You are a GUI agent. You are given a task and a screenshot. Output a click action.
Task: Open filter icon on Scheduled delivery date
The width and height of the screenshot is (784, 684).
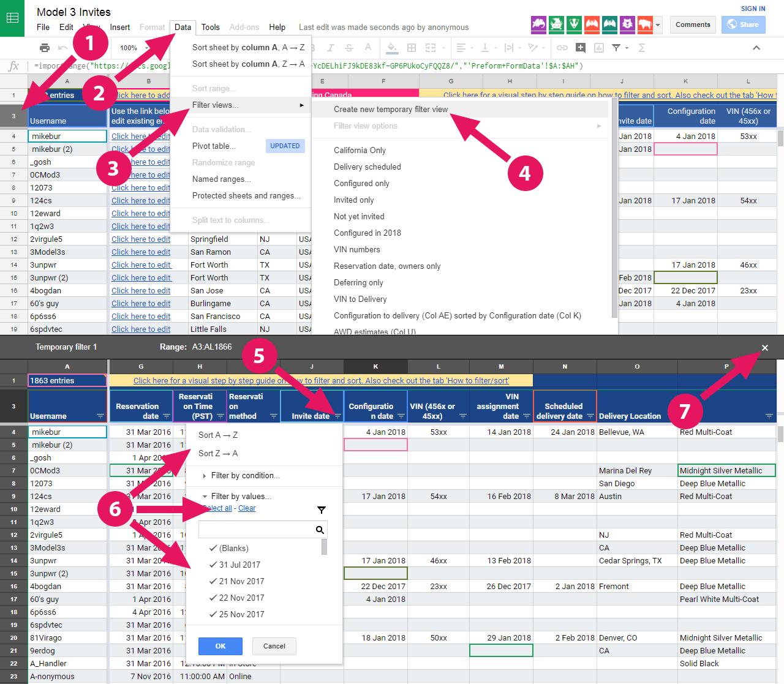(590, 416)
